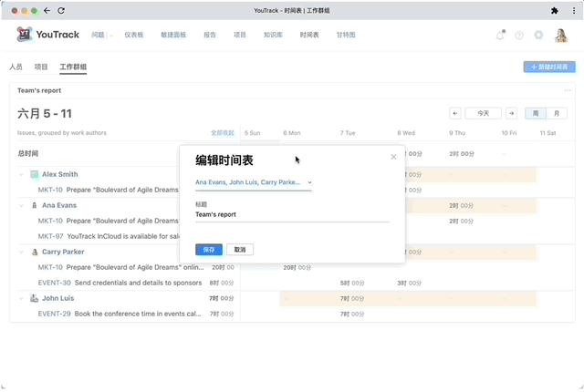Collapse the Alex Smith group
The width and height of the screenshot is (584, 392).
(x=21, y=174)
